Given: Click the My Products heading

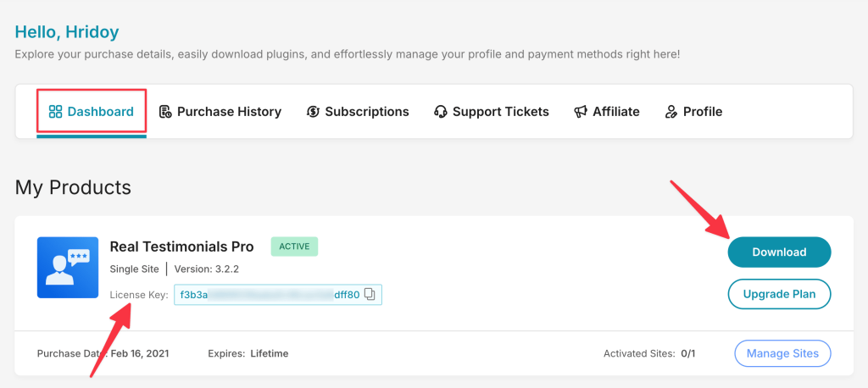Looking at the screenshot, I should click(x=73, y=187).
